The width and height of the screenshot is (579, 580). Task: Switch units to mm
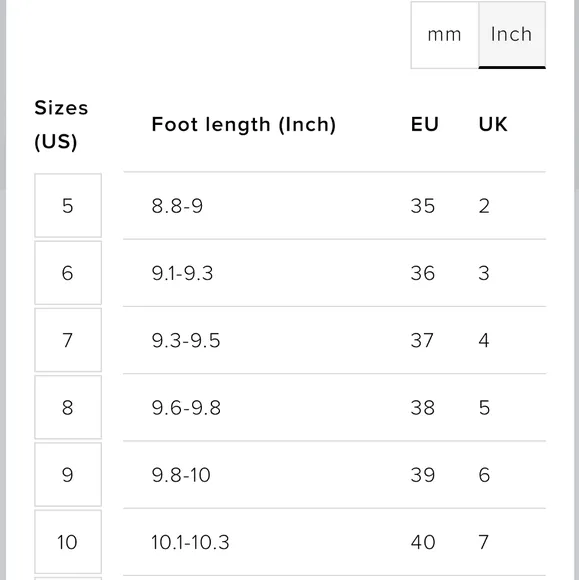(x=444, y=35)
